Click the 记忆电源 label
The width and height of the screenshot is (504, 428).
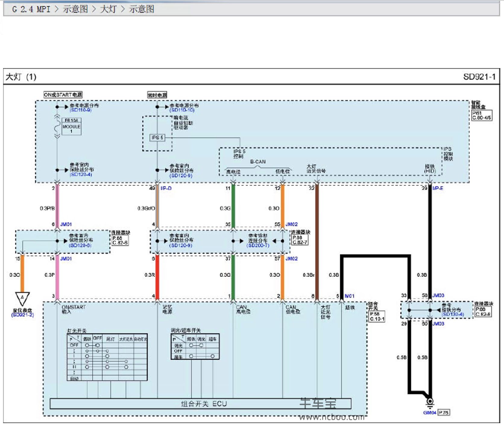pyautogui.click(x=167, y=309)
